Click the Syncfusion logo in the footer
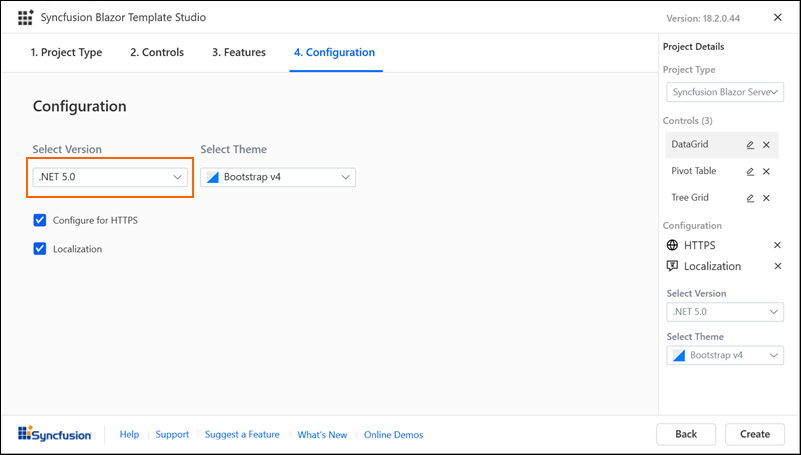The image size is (801, 455). (55, 435)
